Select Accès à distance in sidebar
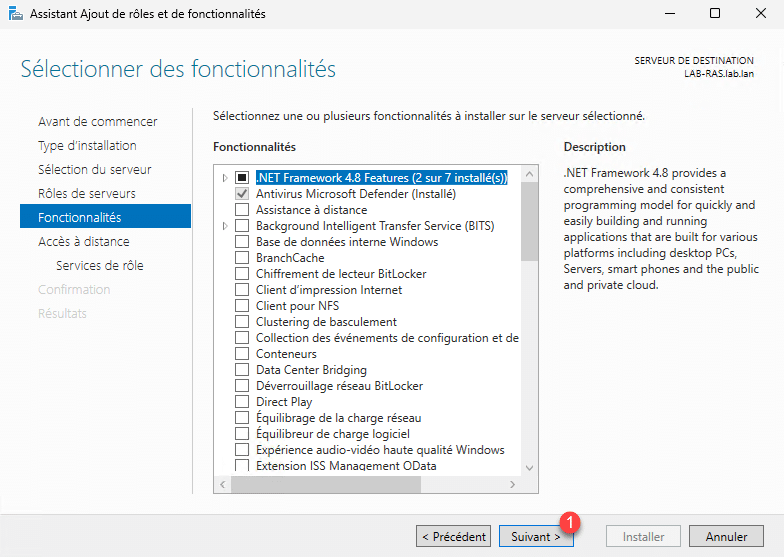 click(x=83, y=241)
